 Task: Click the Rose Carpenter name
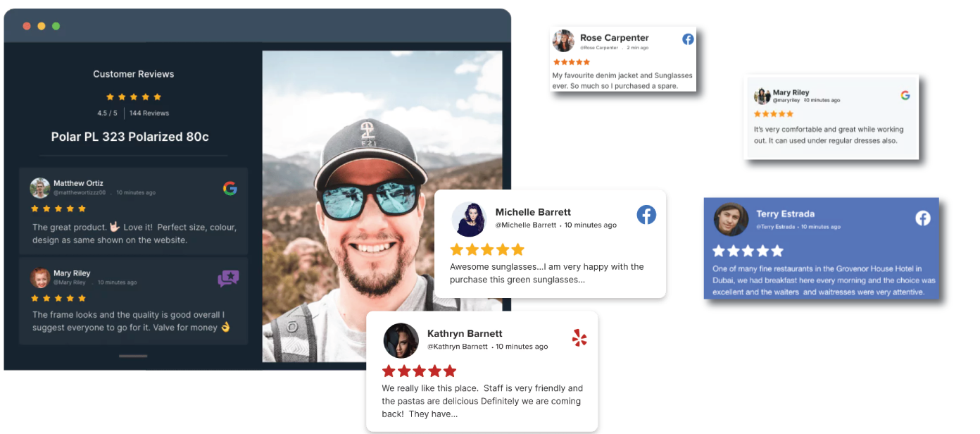(614, 38)
